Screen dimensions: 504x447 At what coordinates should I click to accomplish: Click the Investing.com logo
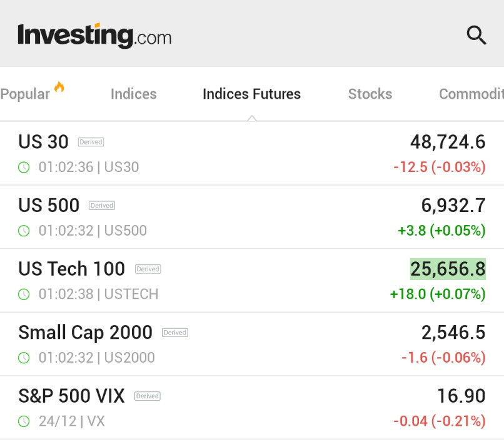94,36
